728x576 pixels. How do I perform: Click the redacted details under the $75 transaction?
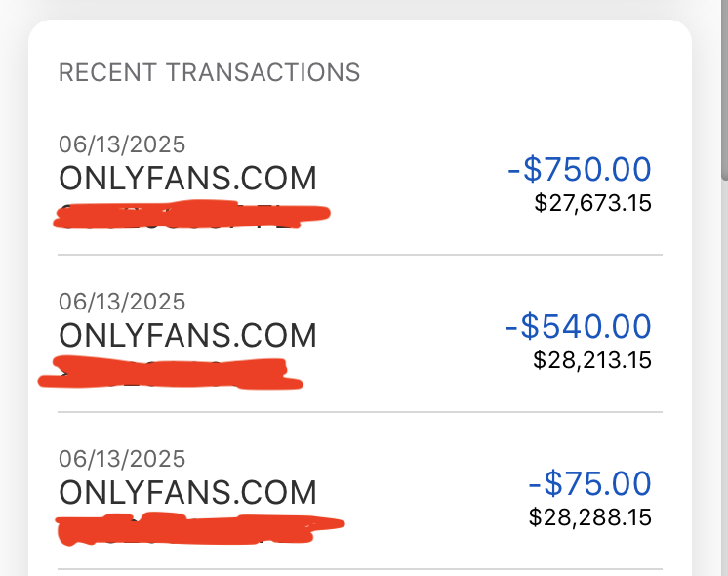[200, 528]
